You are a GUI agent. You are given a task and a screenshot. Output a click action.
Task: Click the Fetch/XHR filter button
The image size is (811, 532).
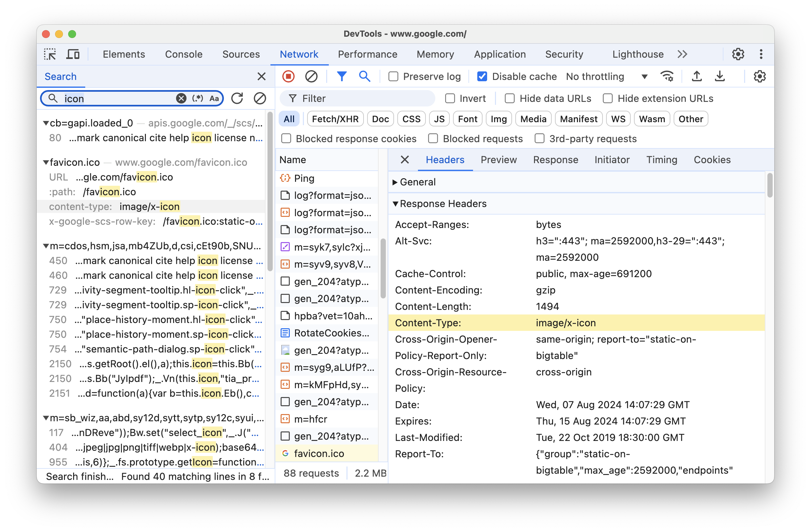tap(334, 119)
